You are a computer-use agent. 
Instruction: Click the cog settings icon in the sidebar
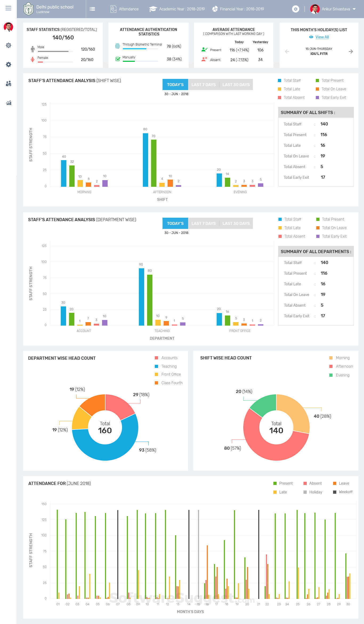click(x=9, y=64)
